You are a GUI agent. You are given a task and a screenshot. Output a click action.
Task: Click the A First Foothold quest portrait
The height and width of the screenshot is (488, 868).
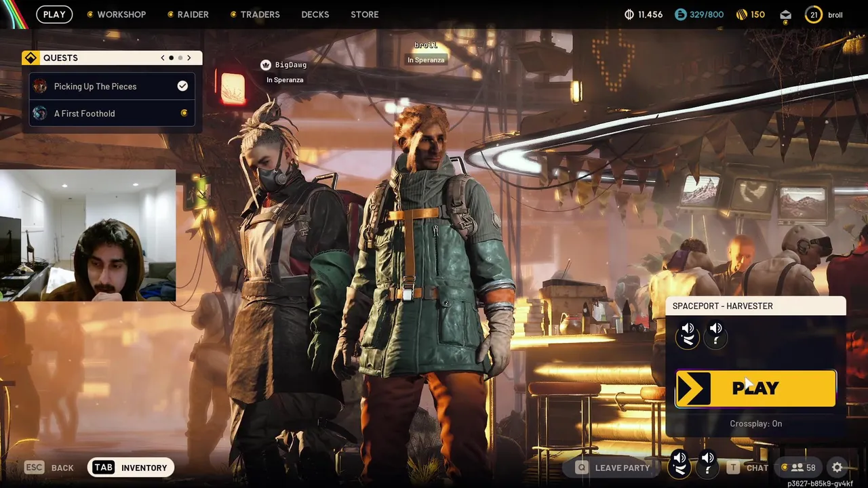click(x=40, y=113)
